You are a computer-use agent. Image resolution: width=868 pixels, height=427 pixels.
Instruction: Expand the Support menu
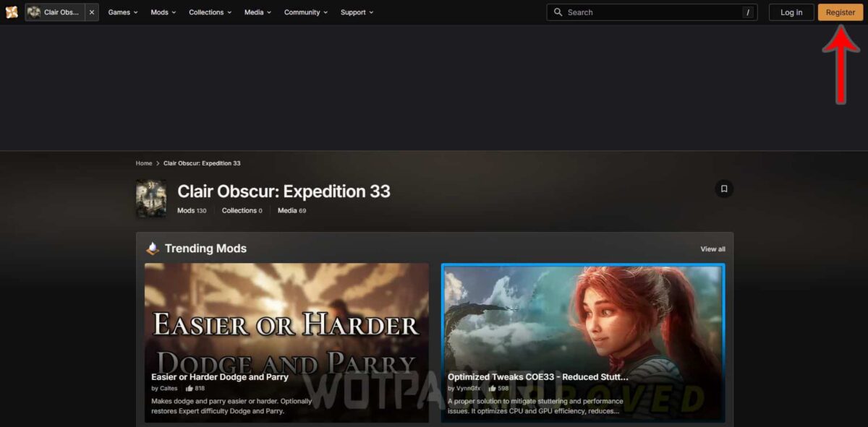[x=357, y=12]
